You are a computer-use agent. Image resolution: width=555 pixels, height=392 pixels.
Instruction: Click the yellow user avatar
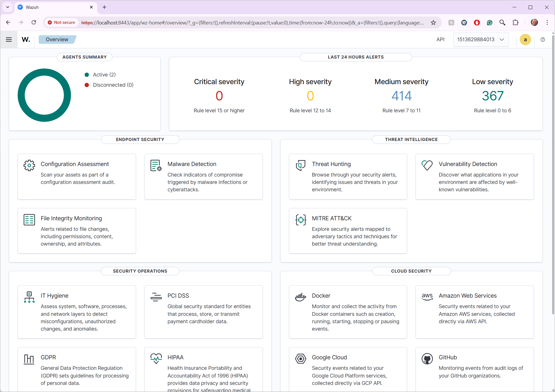pos(525,40)
